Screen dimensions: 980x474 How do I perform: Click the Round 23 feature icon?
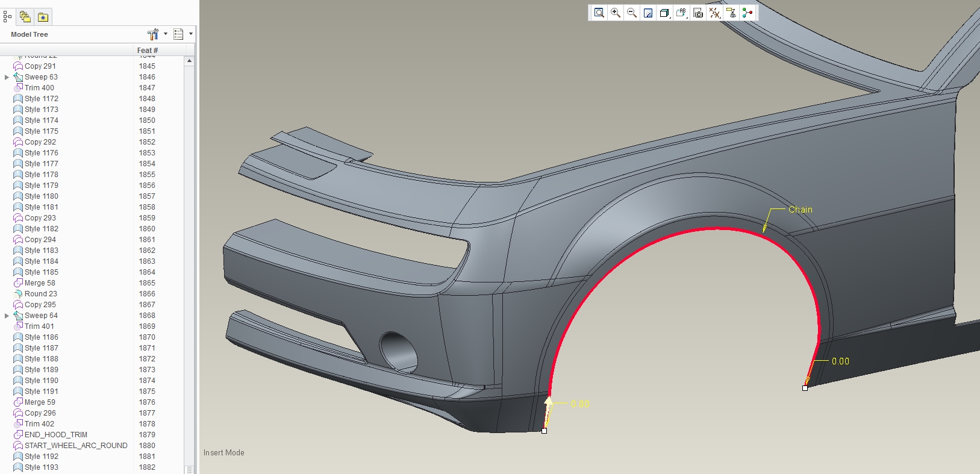[x=18, y=294]
